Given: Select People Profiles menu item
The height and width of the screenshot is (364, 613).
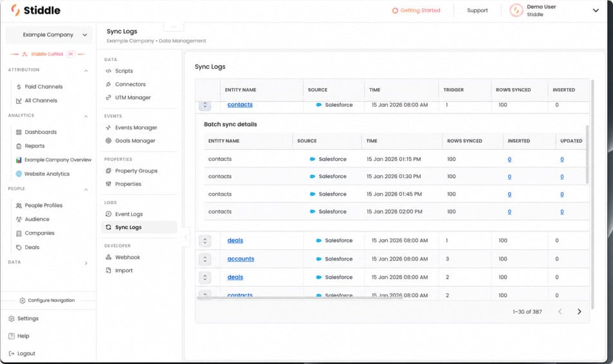Looking at the screenshot, I should pos(43,205).
